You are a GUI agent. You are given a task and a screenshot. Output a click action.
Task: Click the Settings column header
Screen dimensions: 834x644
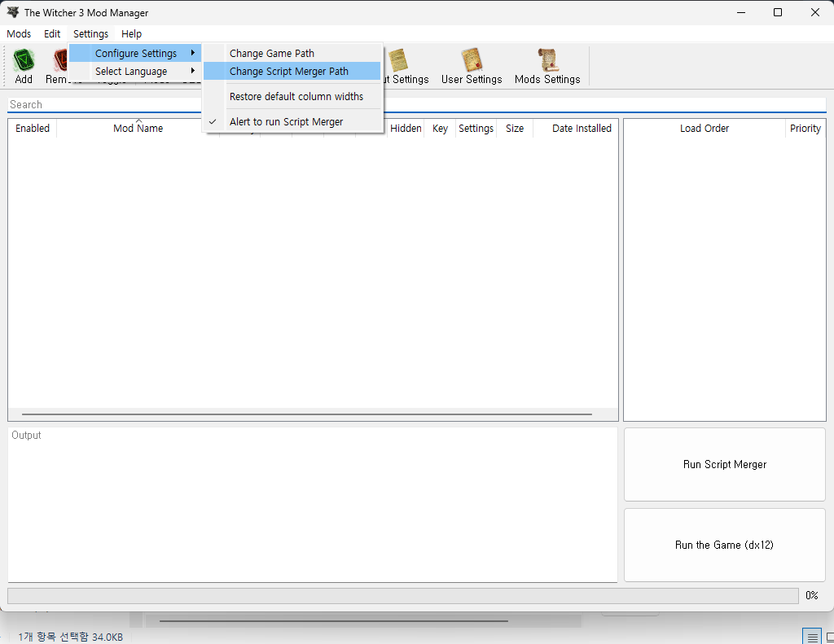[x=476, y=128]
